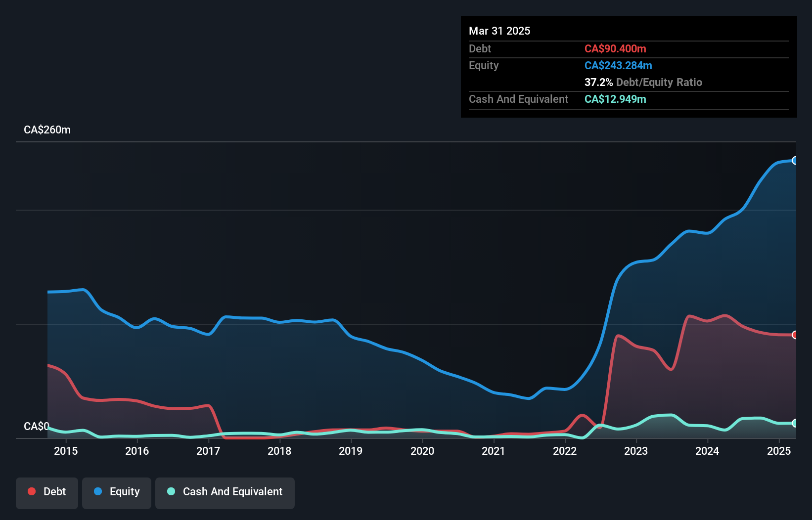Click the 2015 x-axis label
The image size is (812, 520).
[66, 451]
